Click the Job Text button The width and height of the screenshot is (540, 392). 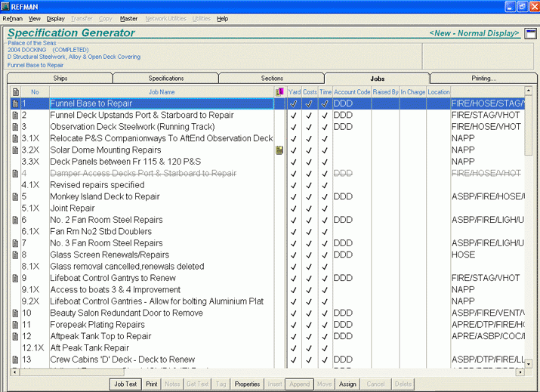click(125, 384)
